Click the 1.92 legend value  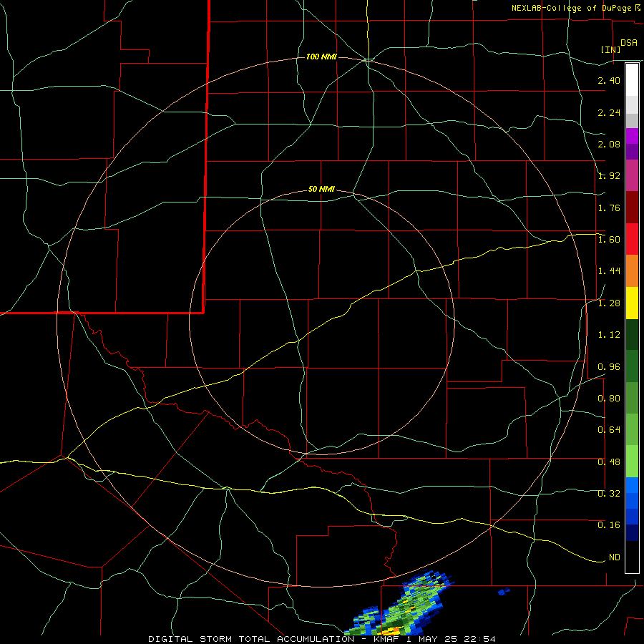tap(609, 176)
